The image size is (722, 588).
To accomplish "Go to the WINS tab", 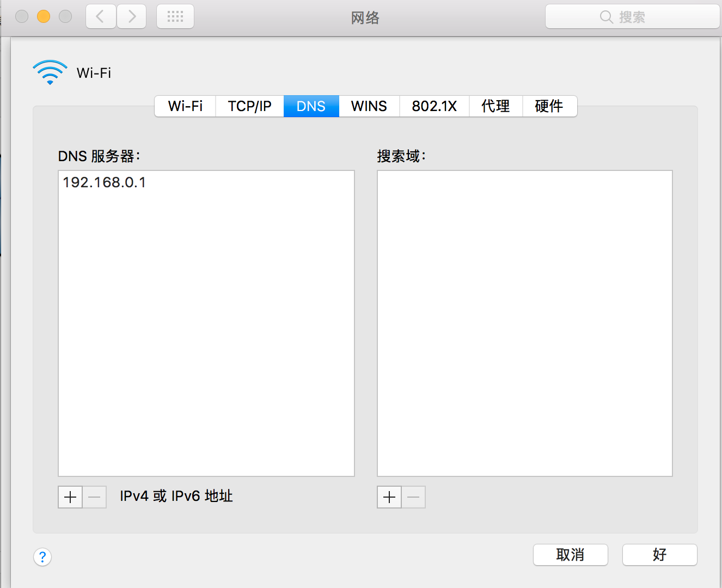I will click(369, 106).
